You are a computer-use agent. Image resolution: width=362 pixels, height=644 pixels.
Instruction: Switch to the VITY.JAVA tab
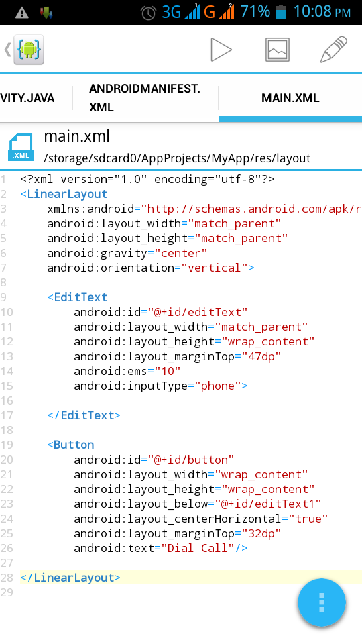click(27, 98)
